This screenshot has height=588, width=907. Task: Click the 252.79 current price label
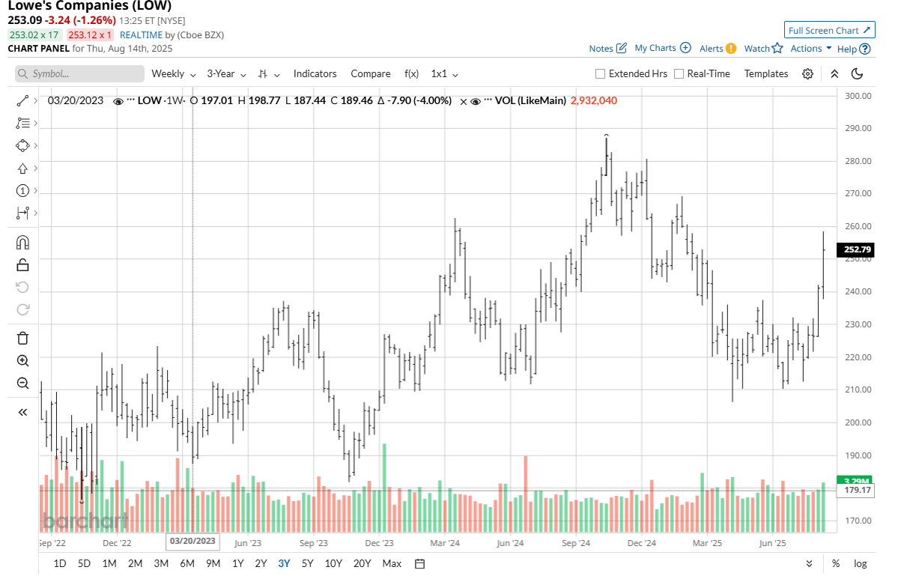pos(854,249)
